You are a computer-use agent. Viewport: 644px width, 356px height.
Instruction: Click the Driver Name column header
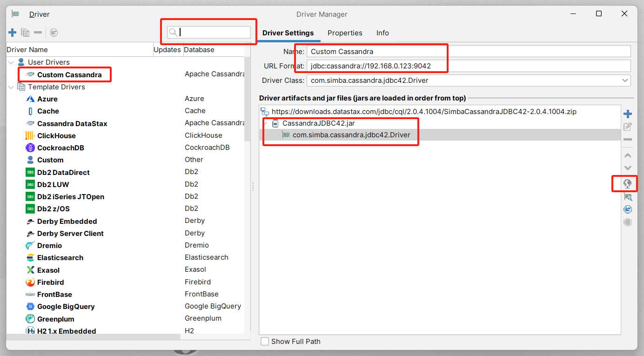80,50
